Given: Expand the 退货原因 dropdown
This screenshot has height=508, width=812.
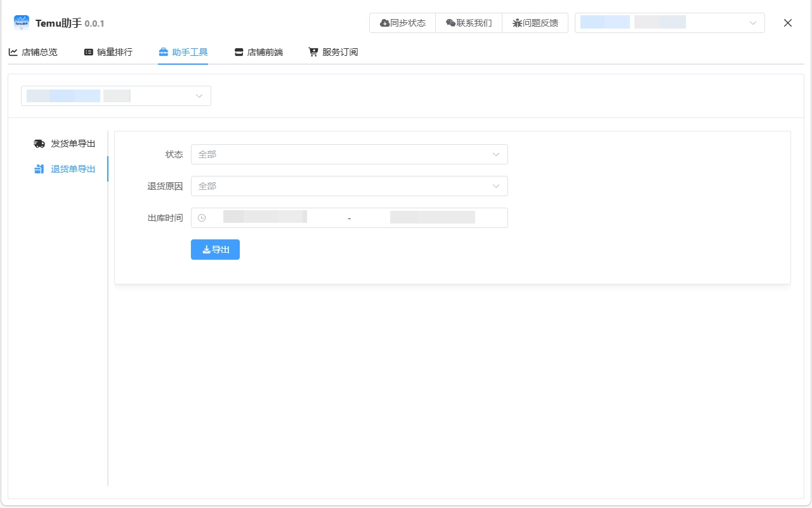Looking at the screenshot, I should tap(350, 185).
